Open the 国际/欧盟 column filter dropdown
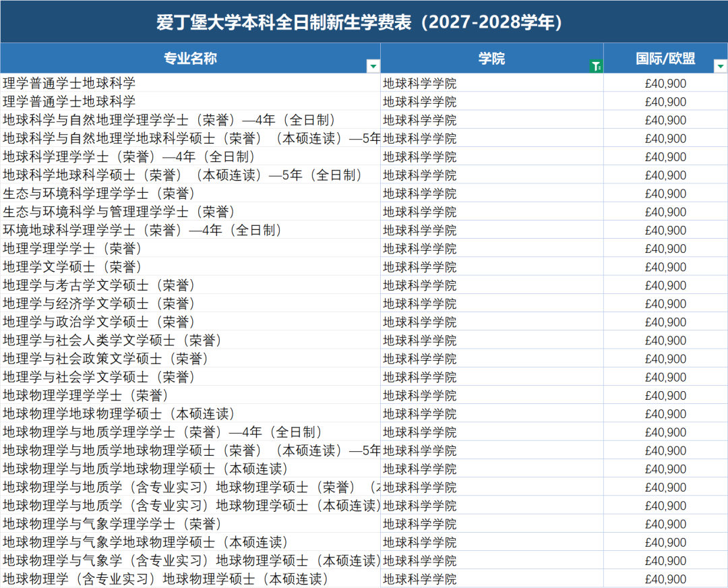This screenshot has width=728, height=588. click(x=720, y=66)
